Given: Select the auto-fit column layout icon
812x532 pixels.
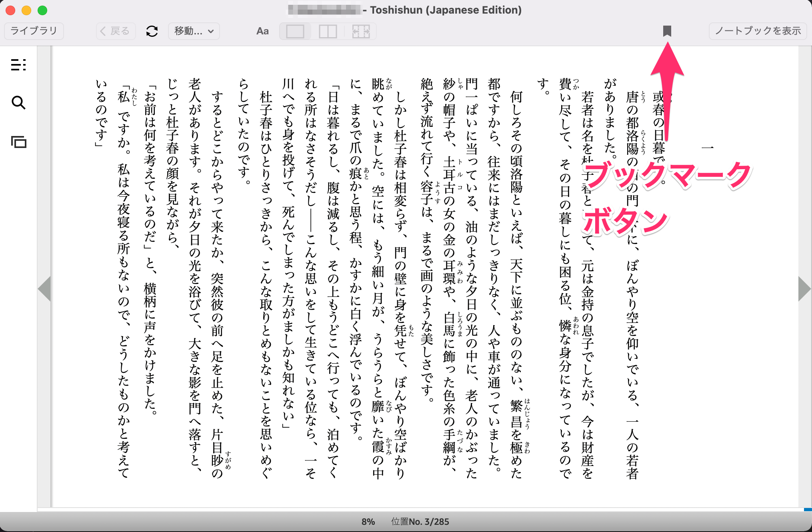Looking at the screenshot, I should point(360,31).
